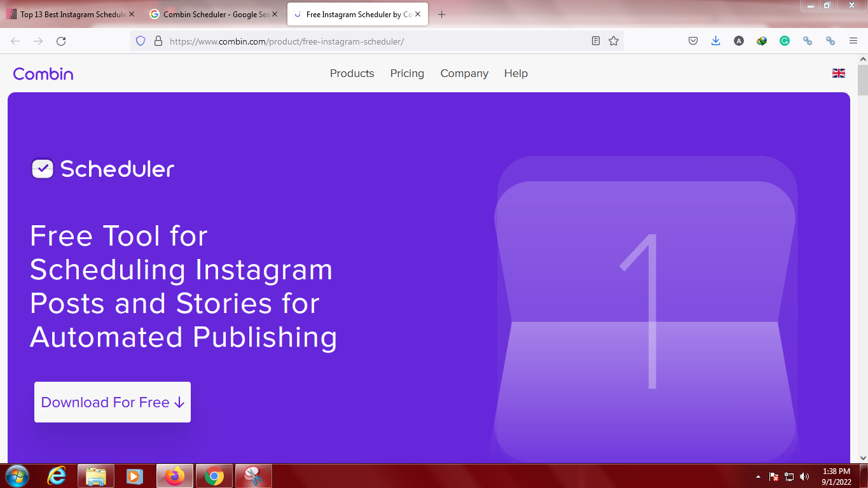
Task: Open a new tab with plus button
Action: click(x=442, y=14)
